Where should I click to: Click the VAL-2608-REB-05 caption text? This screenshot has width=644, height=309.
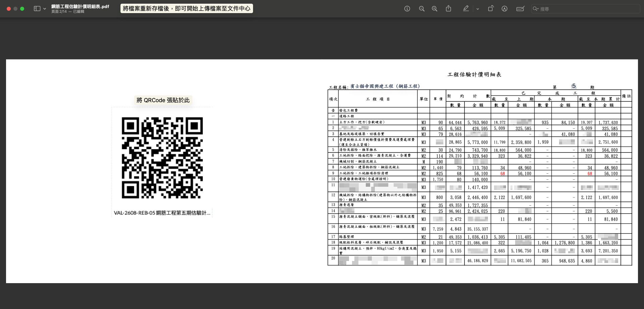[162, 213]
